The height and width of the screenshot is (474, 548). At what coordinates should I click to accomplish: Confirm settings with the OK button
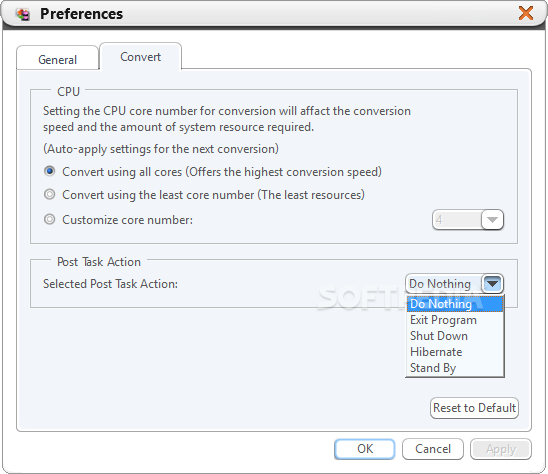point(365,449)
